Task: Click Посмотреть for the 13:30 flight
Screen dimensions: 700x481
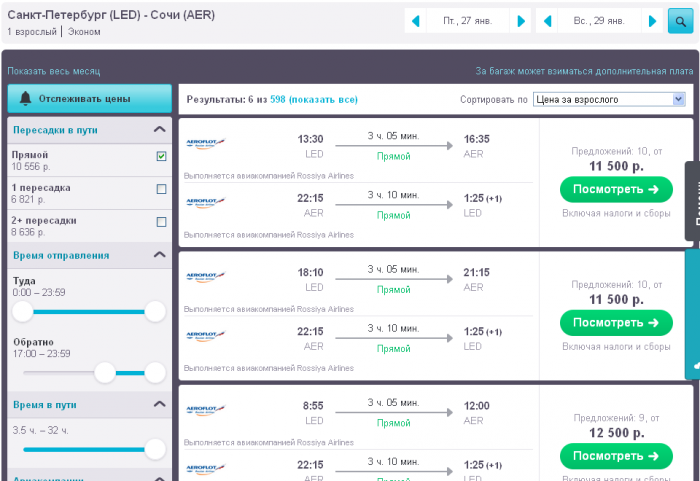Action: [x=616, y=189]
